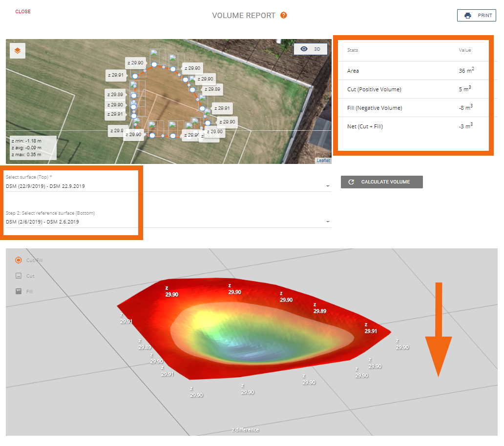Click the Value column header

(x=465, y=50)
